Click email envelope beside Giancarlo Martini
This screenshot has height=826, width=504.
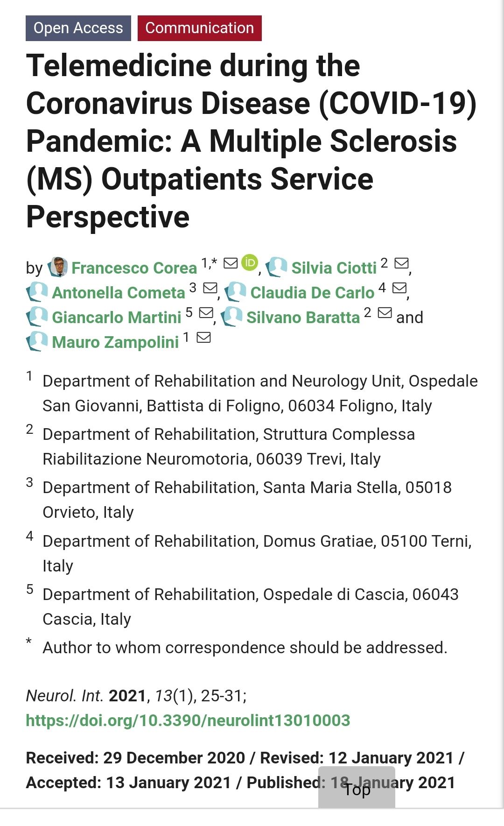[x=206, y=313]
